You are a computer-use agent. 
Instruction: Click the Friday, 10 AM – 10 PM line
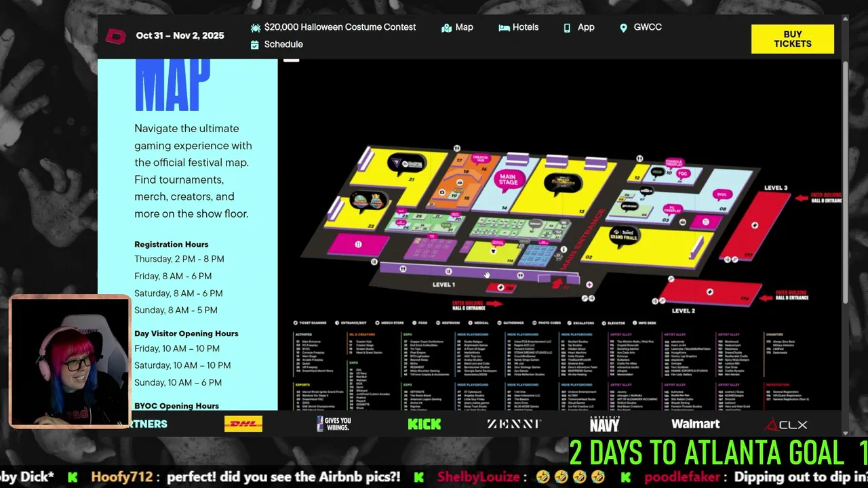click(177, 348)
